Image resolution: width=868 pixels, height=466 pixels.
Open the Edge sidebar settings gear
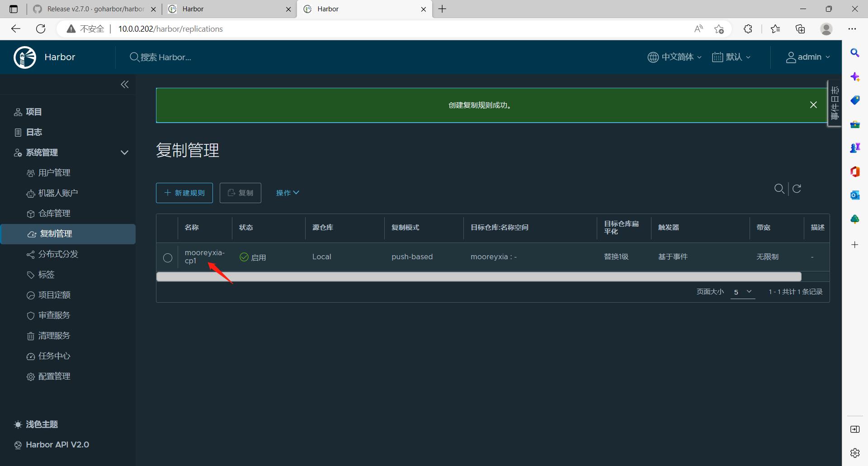point(855,452)
